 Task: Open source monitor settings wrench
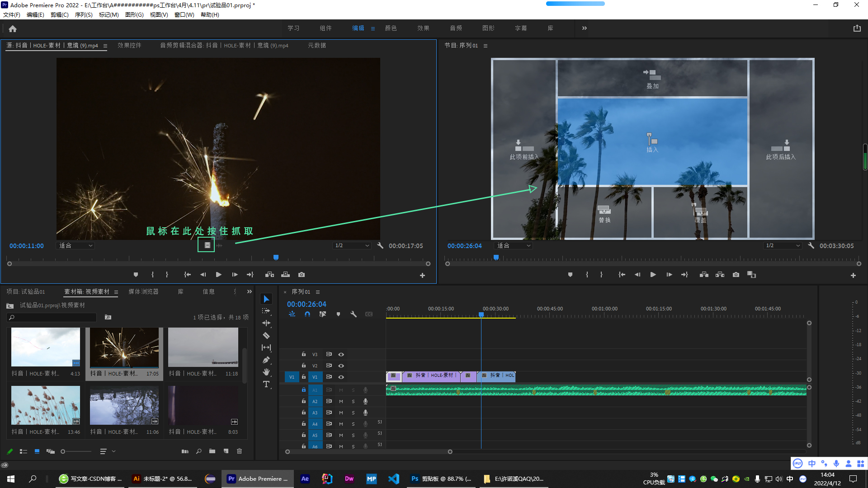(x=380, y=246)
